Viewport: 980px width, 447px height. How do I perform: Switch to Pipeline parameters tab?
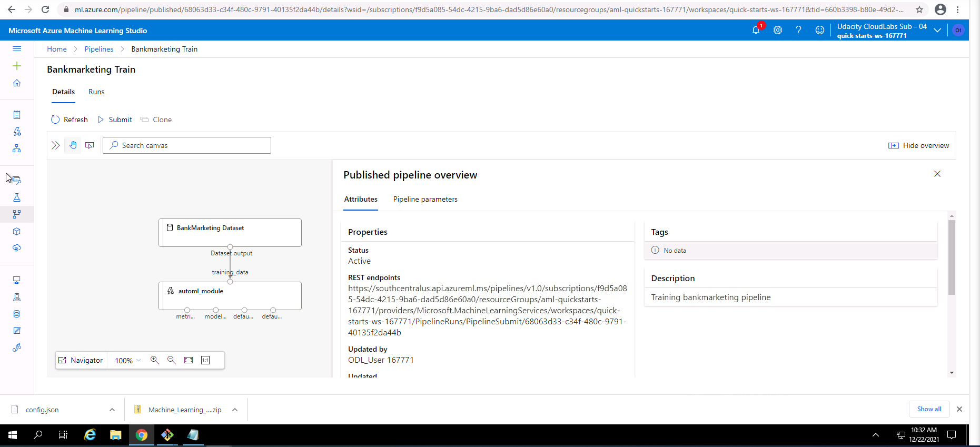[425, 199]
